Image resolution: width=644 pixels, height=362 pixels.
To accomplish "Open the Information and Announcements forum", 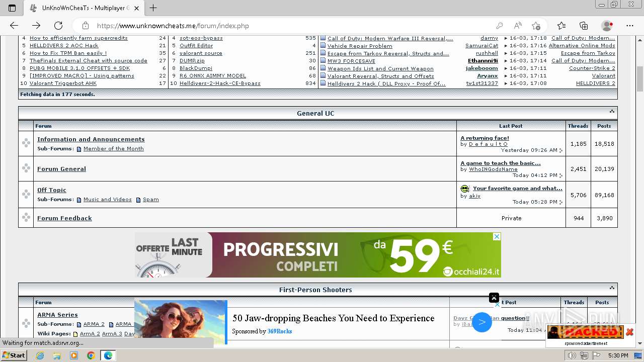I will tap(91, 139).
